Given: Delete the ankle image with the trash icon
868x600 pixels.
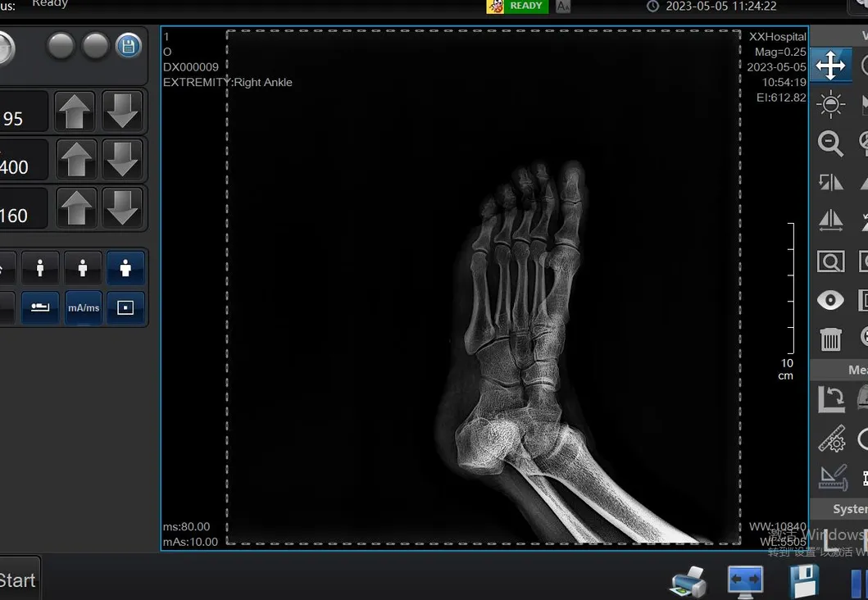Looking at the screenshot, I should click(830, 338).
